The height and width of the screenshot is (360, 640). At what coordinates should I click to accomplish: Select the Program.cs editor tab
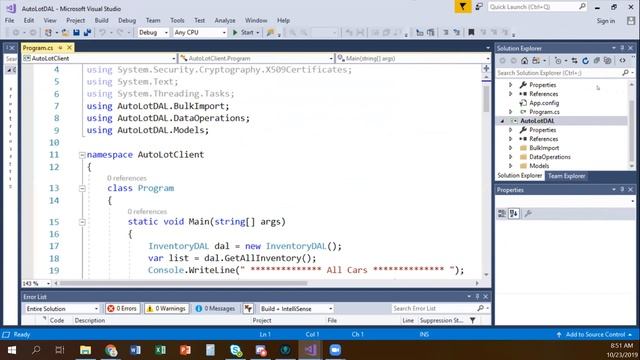coord(38,48)
